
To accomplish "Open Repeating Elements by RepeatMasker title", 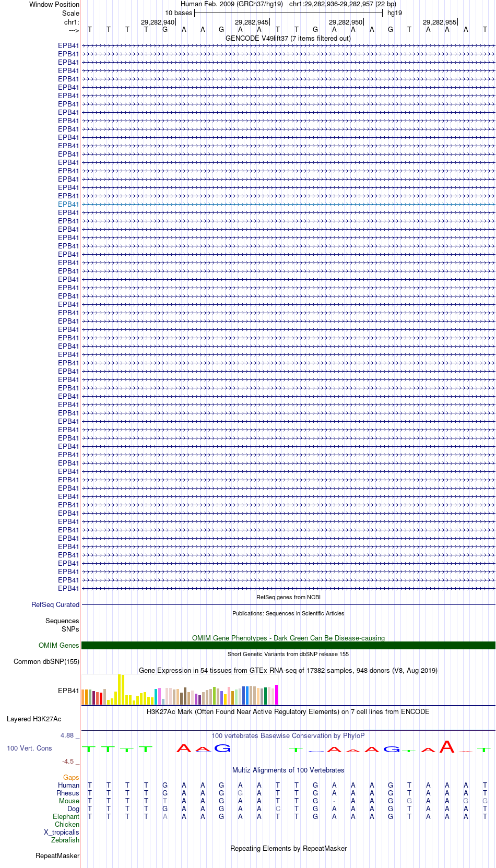I will click(288, 848).
